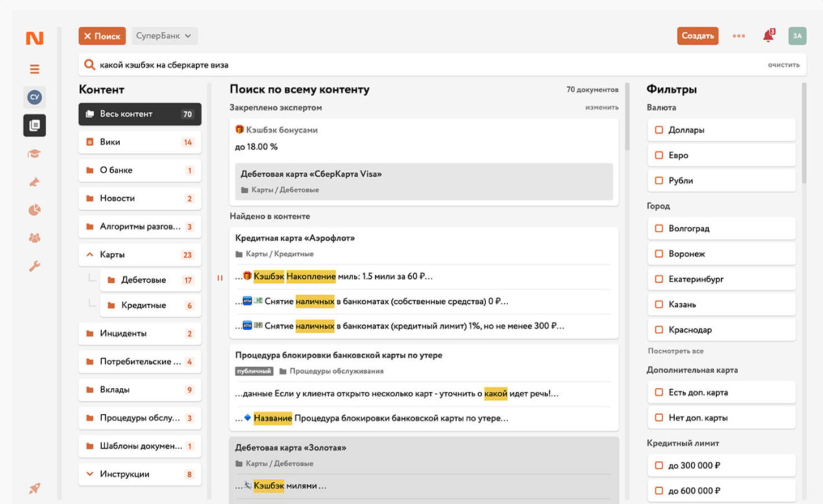
Task: Open the graduation cap training icon
Action: [34, 154]
